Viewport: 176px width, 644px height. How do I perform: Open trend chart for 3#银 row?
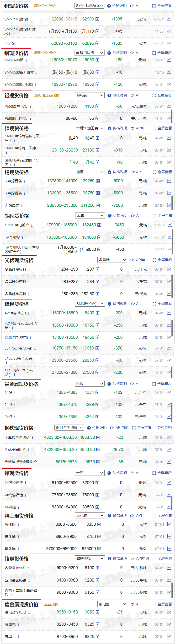pyautogui.click(x=169, y=417)
